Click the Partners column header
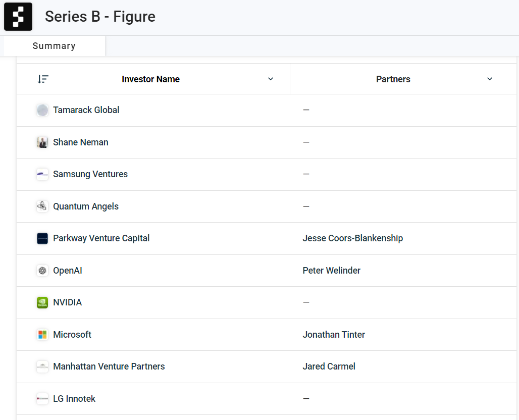Viewport: 519px width, 420px height. coord(393,79)
